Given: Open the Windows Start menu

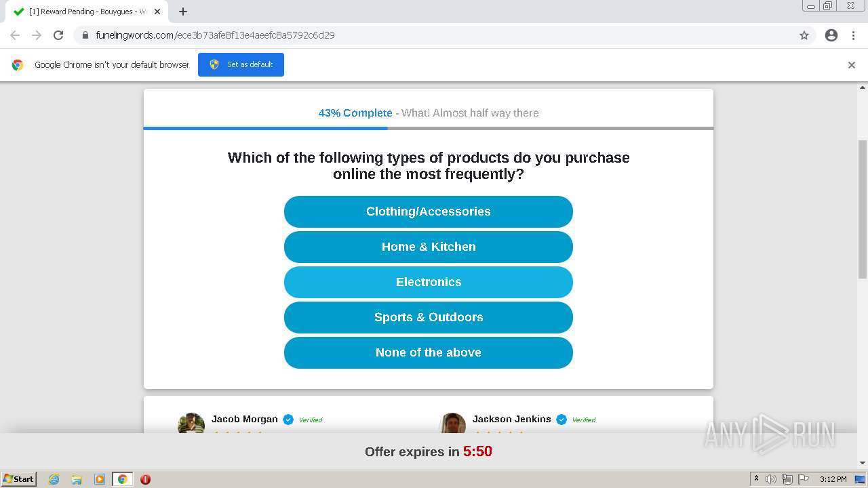Looking at the screenshot, I should [x=19, y=479].
